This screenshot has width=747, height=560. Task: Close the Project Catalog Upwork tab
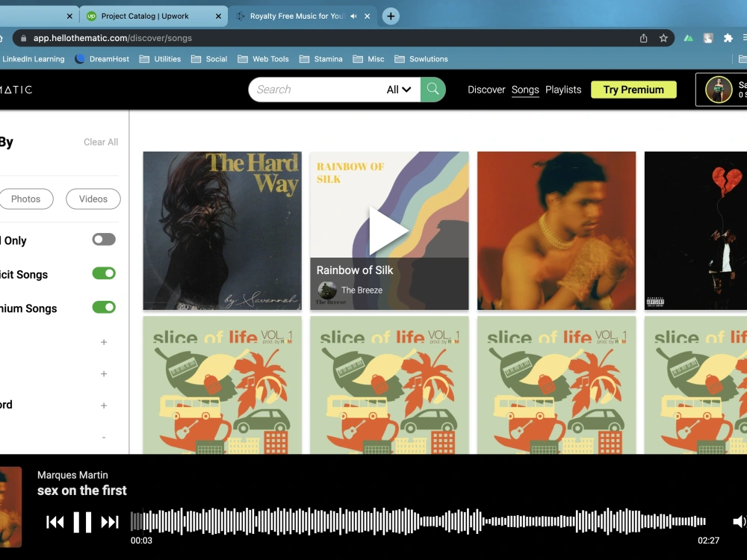[218, 16]
